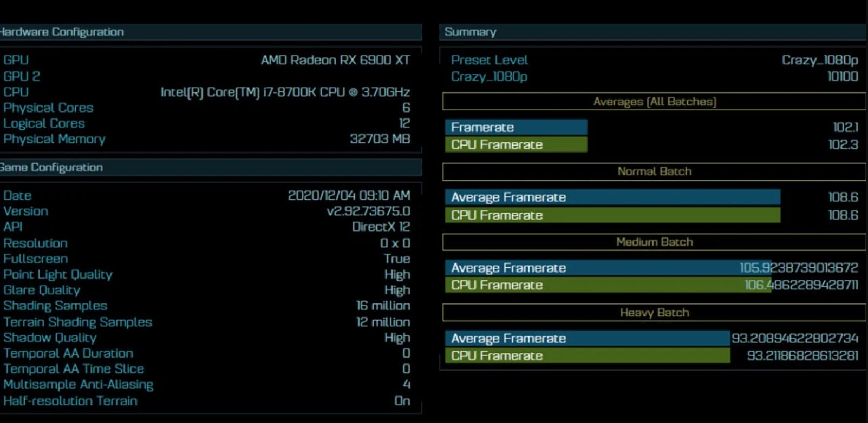This screenshot has width=868, height=423.
Task: Click the Normal Batch Average Framerate bar
Action: [x=612, y=197]
